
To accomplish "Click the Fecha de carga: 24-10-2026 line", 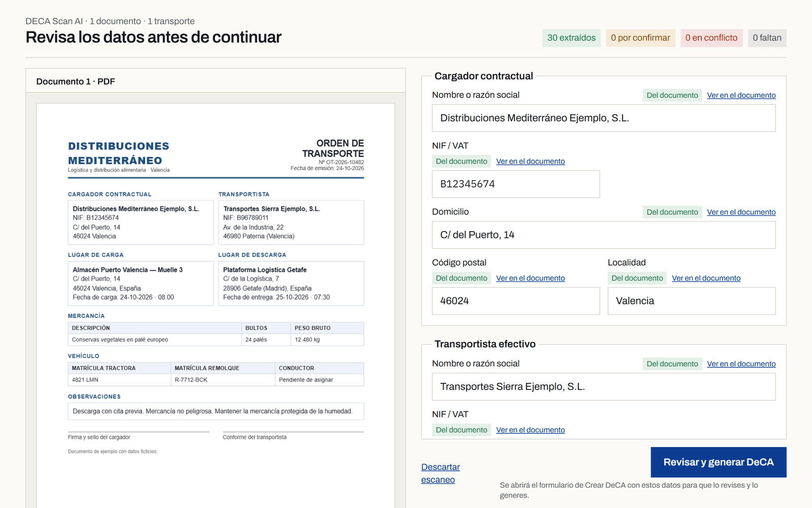I will pos(123,297).
